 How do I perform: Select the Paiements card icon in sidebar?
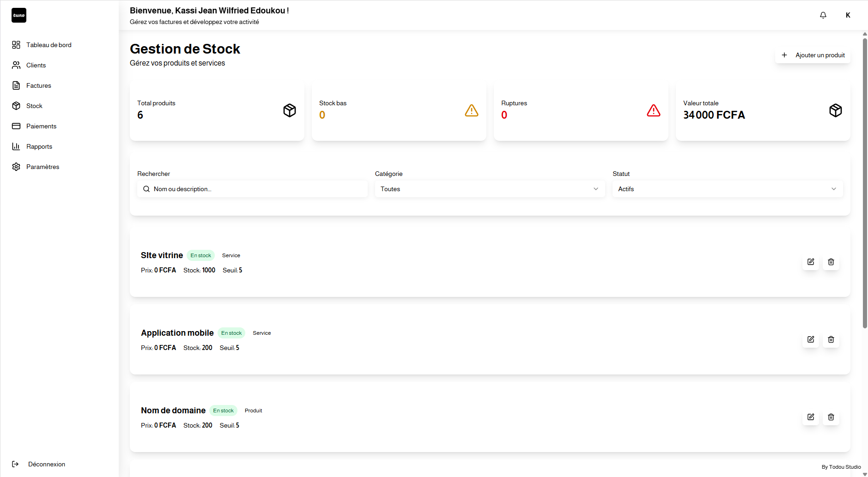tap(16, 126)
